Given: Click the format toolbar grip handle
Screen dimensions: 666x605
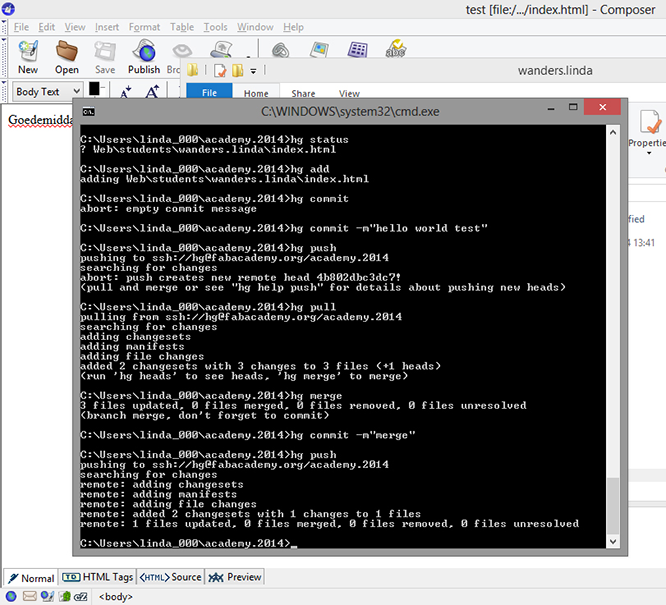Looking at the screenshot, I should click(4, 91).
